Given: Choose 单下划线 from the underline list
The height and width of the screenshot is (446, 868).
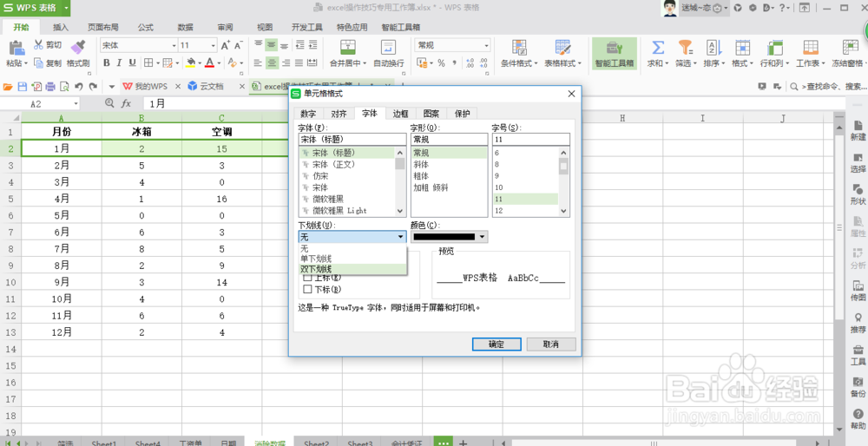Looking at the screenshot, I should click(352, 259).
